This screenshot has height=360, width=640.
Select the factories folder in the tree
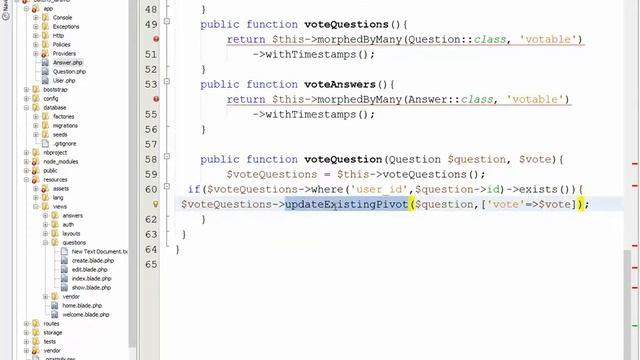(63, 117)
